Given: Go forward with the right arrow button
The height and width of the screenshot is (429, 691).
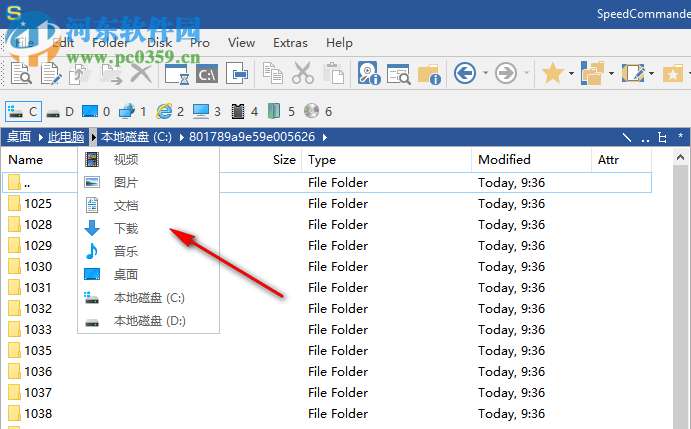Looking at the screenshot, I should [506, 73].
